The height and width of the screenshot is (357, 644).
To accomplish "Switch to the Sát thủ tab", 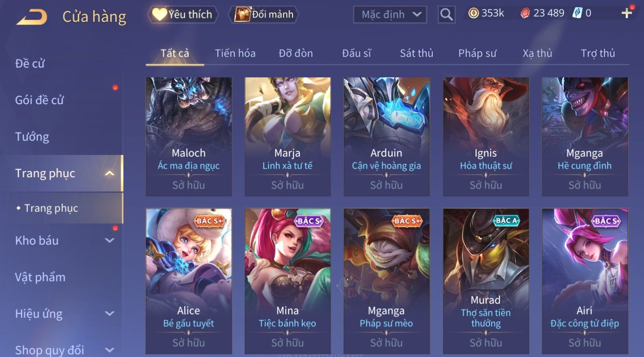I will coord(417,53).
